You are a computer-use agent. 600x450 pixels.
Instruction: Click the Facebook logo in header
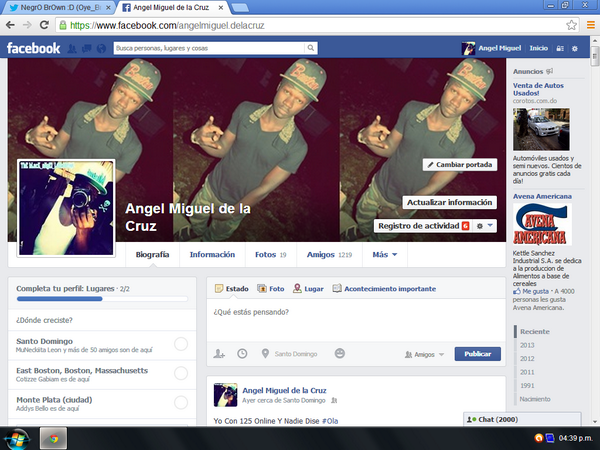pyautogui.click(x=33, y=48)
